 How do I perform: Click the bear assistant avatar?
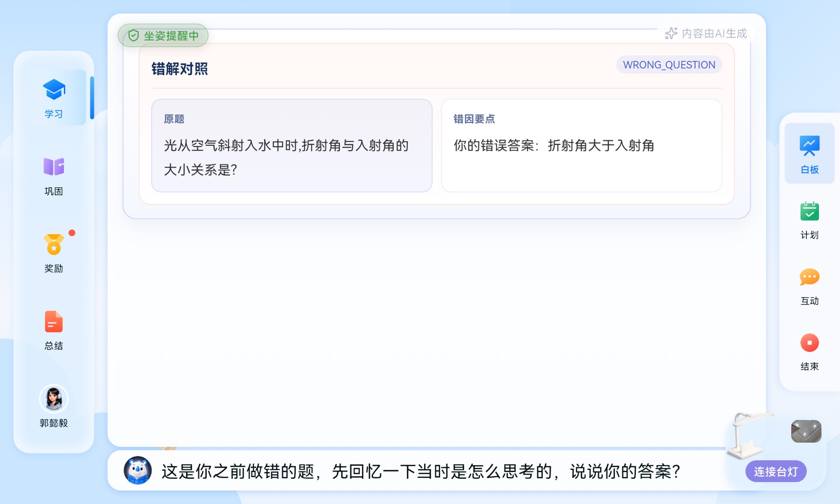(138, 470)
